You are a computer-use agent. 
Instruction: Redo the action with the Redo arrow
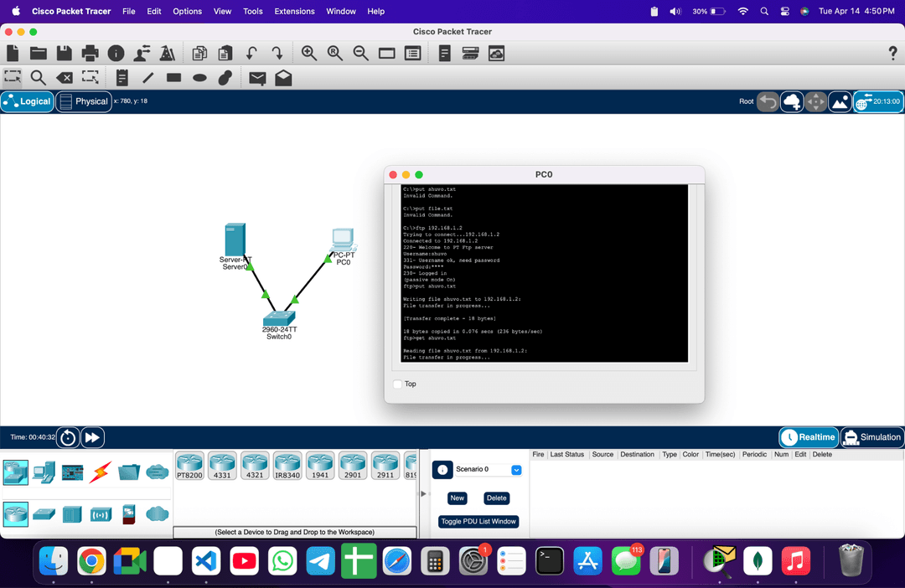click(277, 54)
